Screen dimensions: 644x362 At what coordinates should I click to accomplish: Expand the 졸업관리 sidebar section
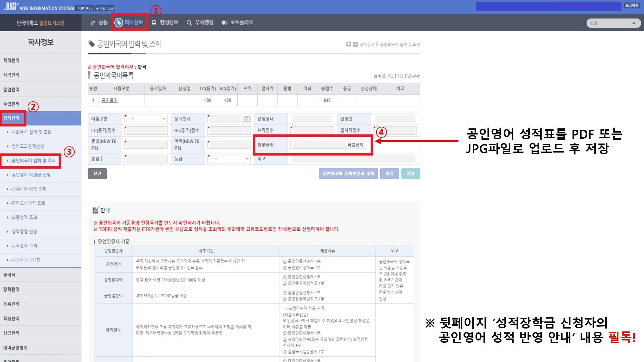click(x=41, y=89)
